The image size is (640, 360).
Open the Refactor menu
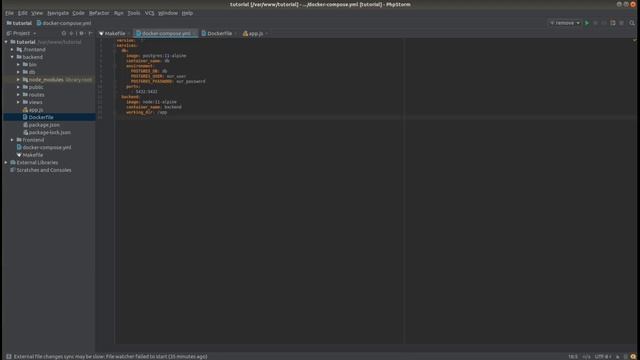coord(99,13)
